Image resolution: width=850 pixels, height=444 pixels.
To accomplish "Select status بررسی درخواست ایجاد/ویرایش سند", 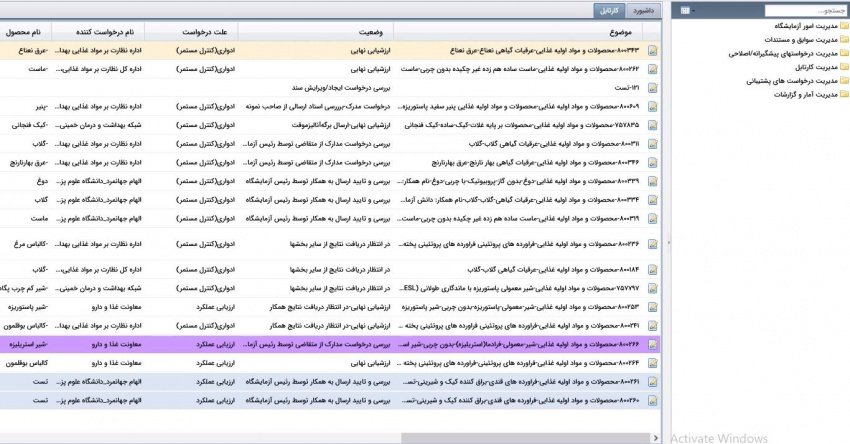I will pyautogui.click(x=341, y=88).
